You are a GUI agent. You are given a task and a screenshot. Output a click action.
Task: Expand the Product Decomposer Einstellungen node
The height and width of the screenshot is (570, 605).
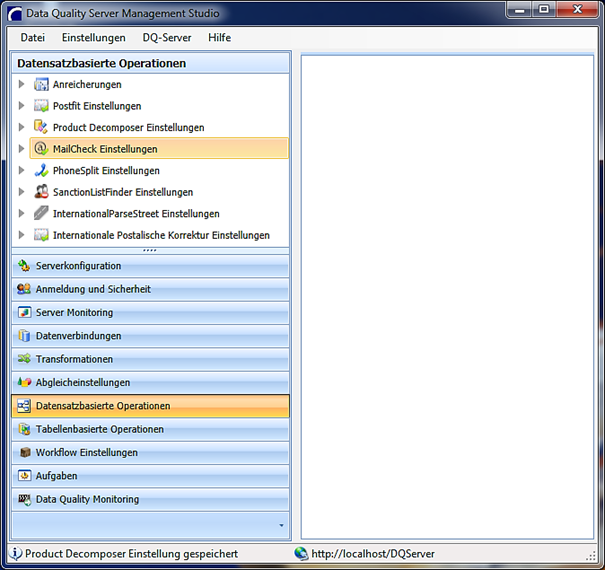coord(22,127)
